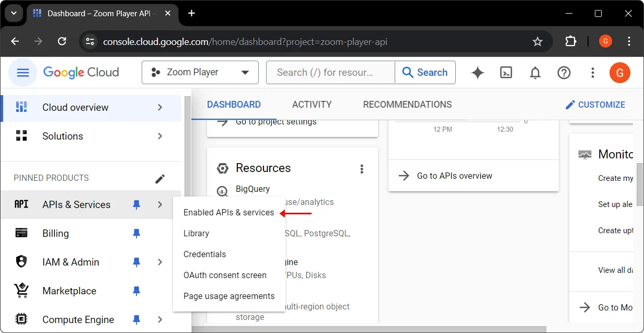Edit pinned products with pencil icon
The height and width of the screenshot is (333, 644).
[160, 178]
